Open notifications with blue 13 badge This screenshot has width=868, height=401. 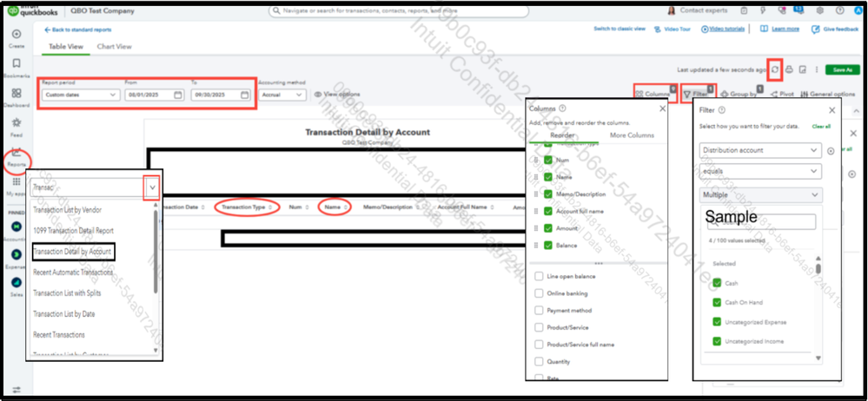coord(798,10)
